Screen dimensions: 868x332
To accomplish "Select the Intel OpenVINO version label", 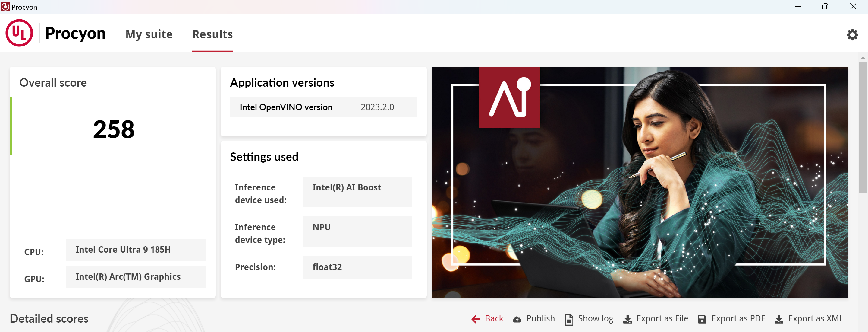I will click(x=286, y=107).
